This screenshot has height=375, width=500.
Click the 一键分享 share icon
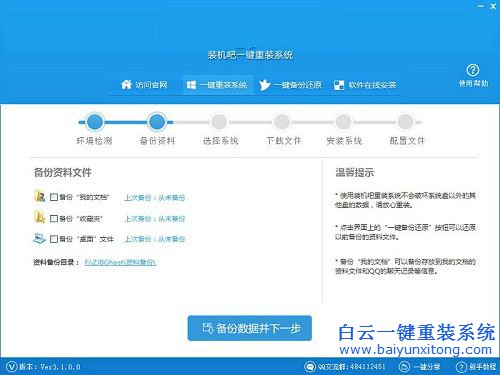pyautogui.click(x=404, y=367)
